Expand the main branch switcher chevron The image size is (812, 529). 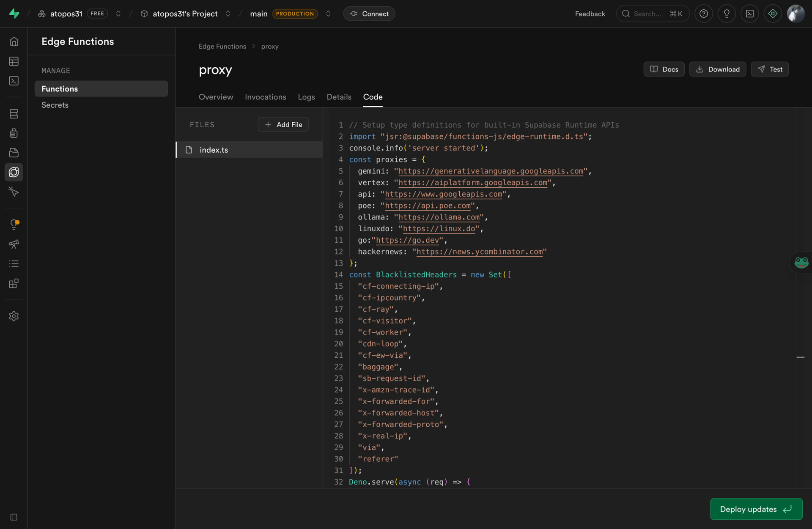(x=328, y=14)
